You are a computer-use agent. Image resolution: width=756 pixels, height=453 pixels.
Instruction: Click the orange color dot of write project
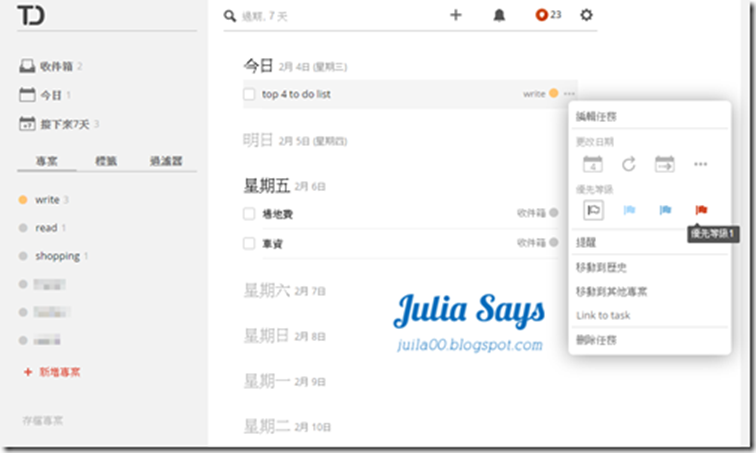pos(23,200)
